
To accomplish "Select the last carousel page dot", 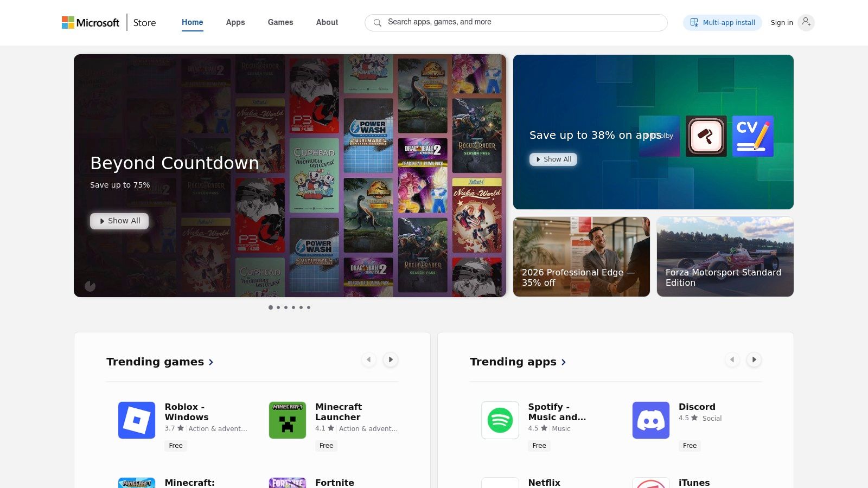I will 309,307.
